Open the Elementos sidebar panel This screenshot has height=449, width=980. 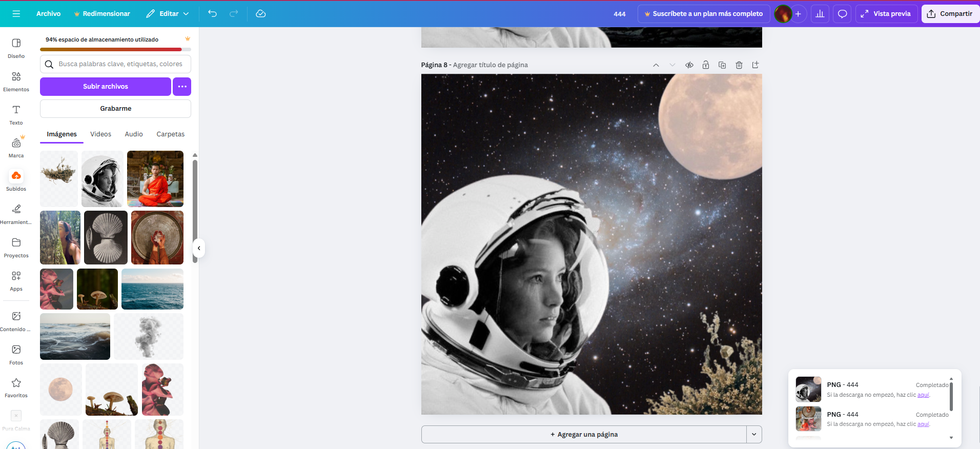16,81
